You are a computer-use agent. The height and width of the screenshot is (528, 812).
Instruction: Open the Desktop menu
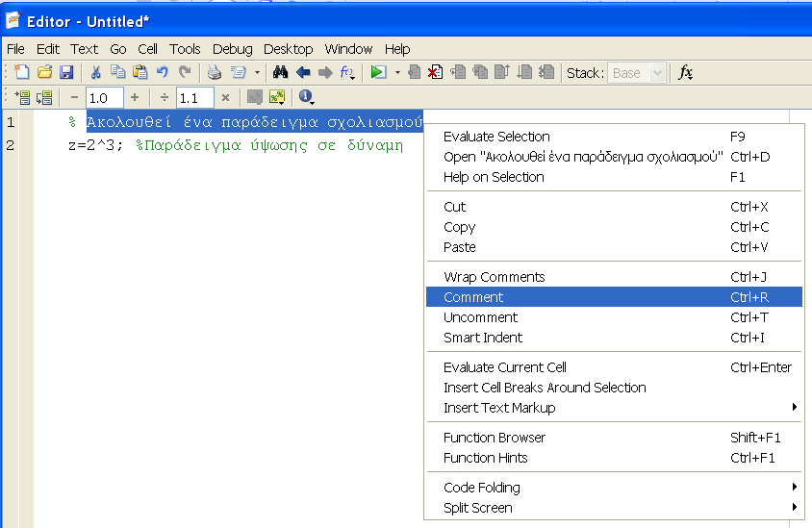pos(289,49)
